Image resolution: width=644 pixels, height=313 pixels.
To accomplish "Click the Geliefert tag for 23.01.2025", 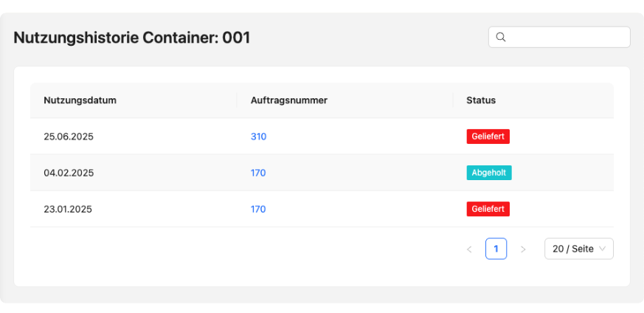I will (488, 209).
